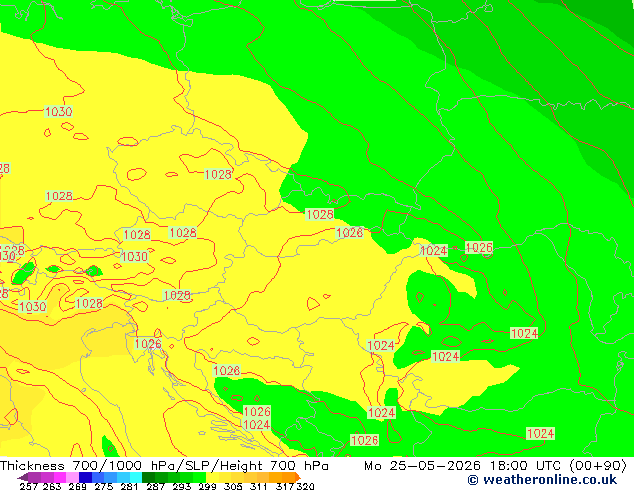Click the topmost 1030 isobar label
This screenshot has width=634, height=490.
[59, 112]
